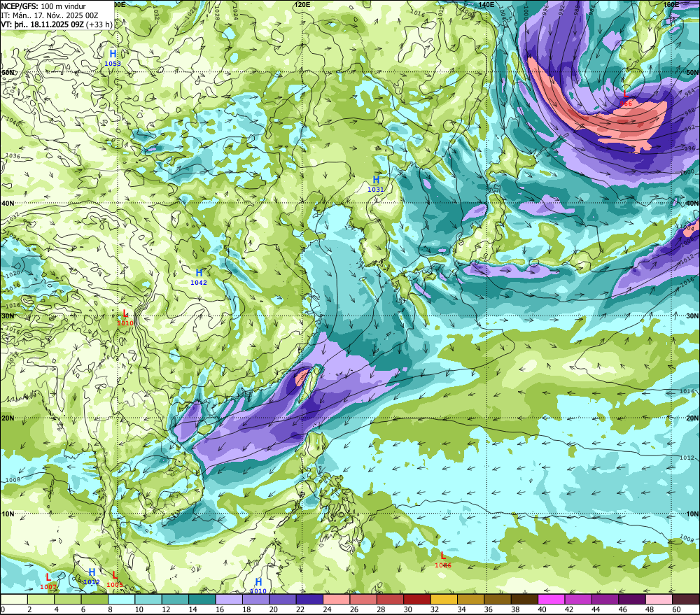The image size is (700, 615).
Task: Pick the maroon 60 legend swatch
Action: pos(686,600)
